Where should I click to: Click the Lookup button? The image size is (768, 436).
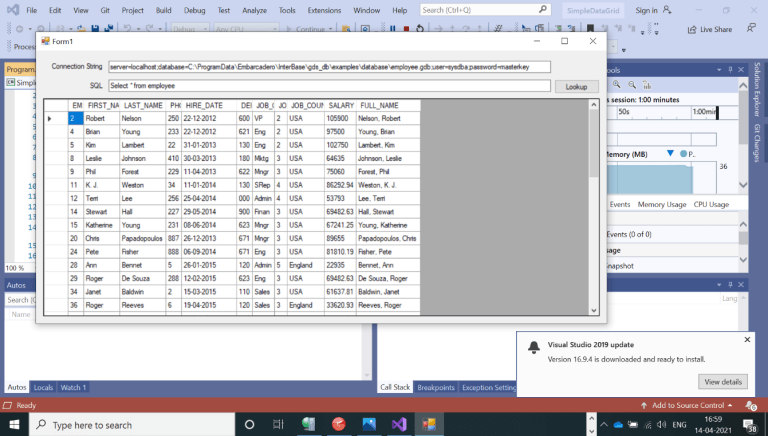click(576, 87)
